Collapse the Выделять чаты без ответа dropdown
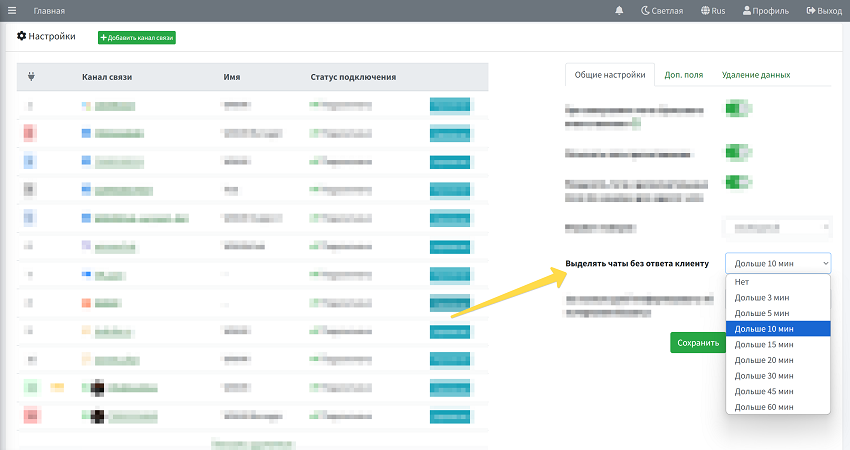The width and height of the screenshot is (850, 450). click(778, 263)
